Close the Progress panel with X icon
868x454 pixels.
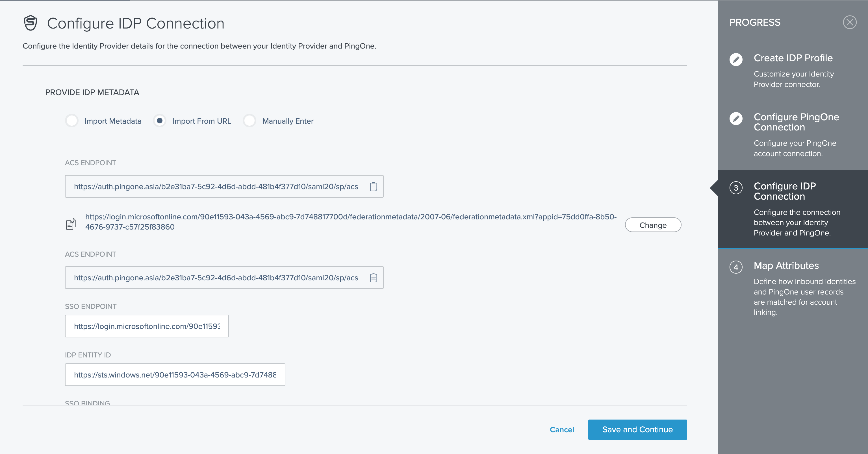click(x=849, y=22)
